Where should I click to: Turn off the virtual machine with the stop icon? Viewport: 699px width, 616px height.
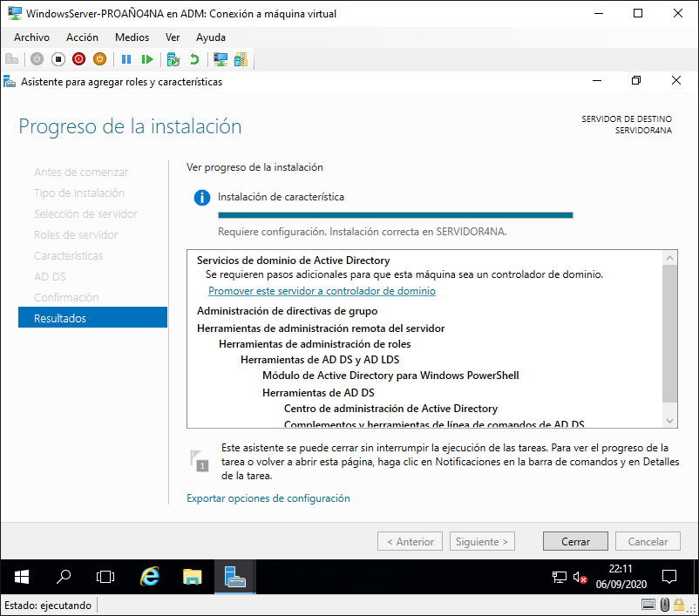point(58,59)
